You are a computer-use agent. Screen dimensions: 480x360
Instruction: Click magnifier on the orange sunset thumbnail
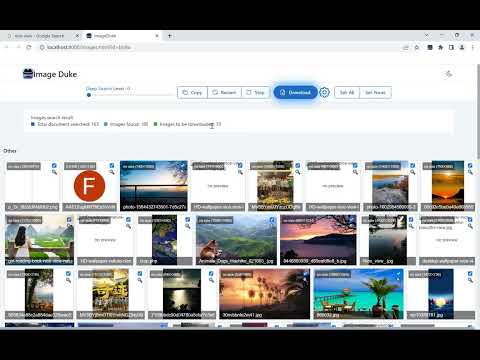pos(470,172)
